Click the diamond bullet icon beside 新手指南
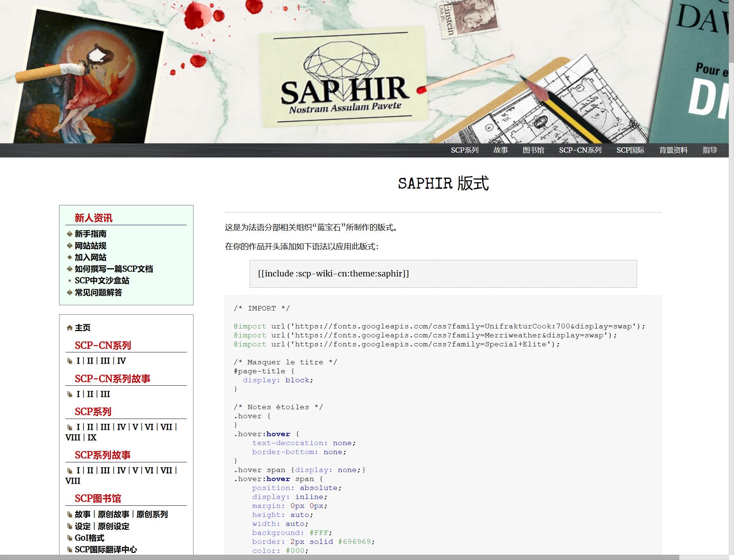 (x=69, y=234)
